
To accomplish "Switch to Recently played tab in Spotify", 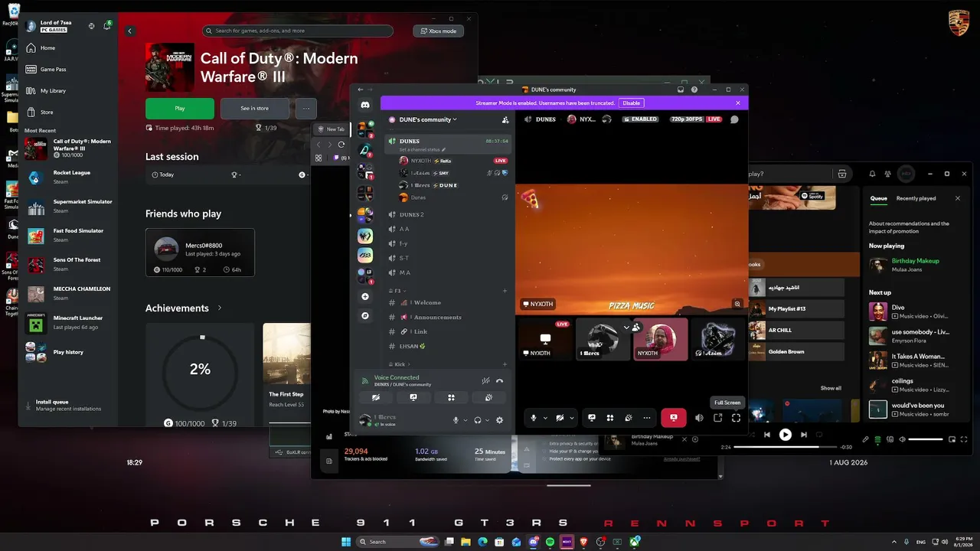I will (916, 198).
